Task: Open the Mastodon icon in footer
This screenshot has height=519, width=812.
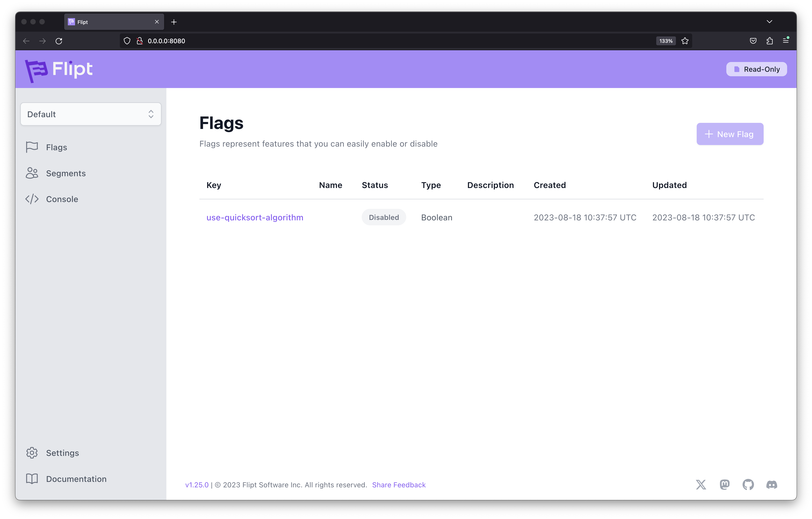Action: pos(724,485)
